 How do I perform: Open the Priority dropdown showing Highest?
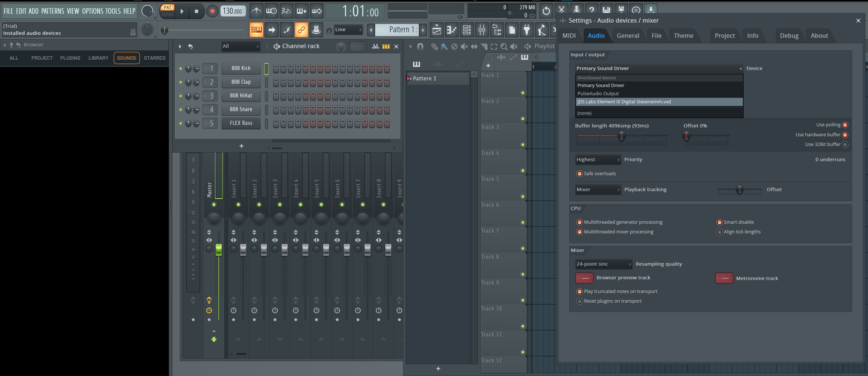click(597, 160)
